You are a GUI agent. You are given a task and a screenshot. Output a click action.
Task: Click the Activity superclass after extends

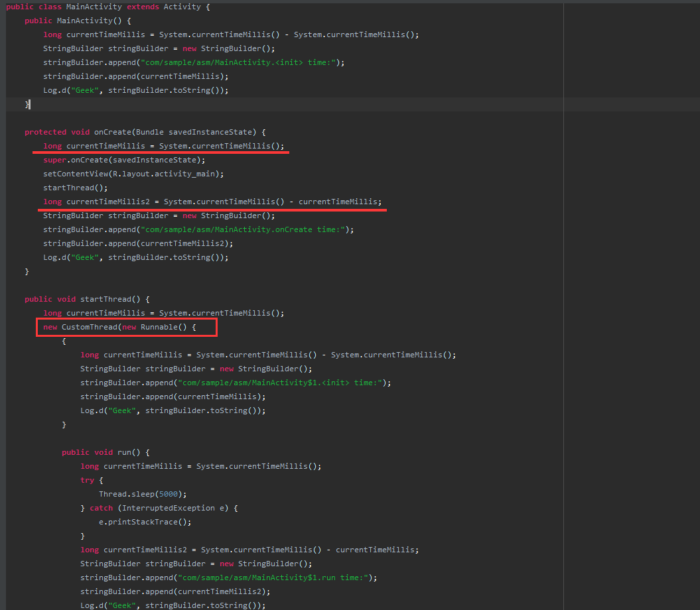(182, 7)
